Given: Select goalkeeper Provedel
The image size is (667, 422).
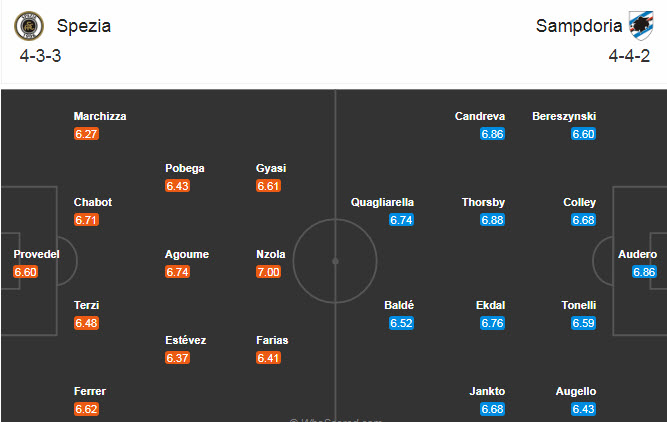Looking at the screenshot, I should (x=37, y=254).
